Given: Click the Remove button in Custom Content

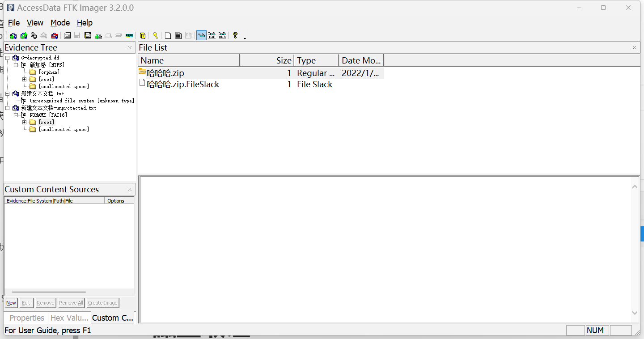Looking at the screenshot, I should tap(45, 303).
